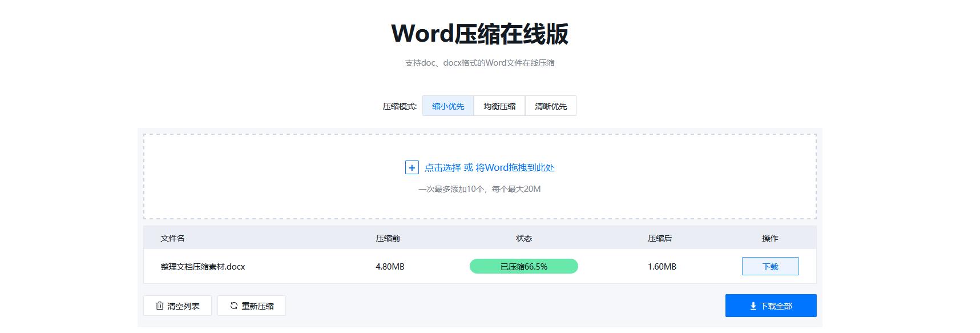Click the 支持doc、docx格式 subtitle text
980x333 pixels.
click(480, 63)
